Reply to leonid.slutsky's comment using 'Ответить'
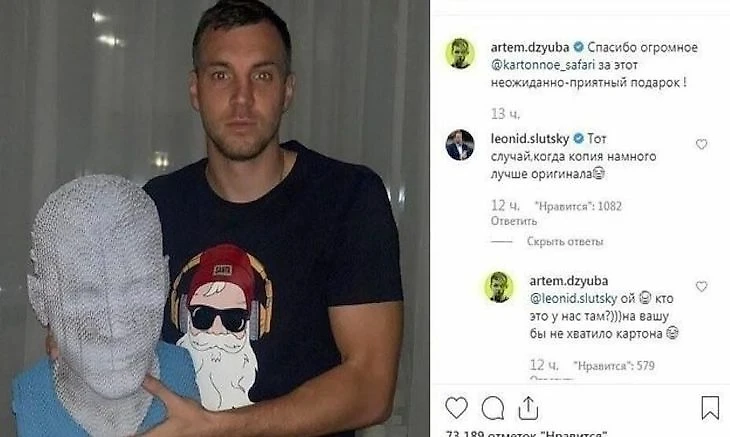The image size is (730, 437). tap(514, 221)
